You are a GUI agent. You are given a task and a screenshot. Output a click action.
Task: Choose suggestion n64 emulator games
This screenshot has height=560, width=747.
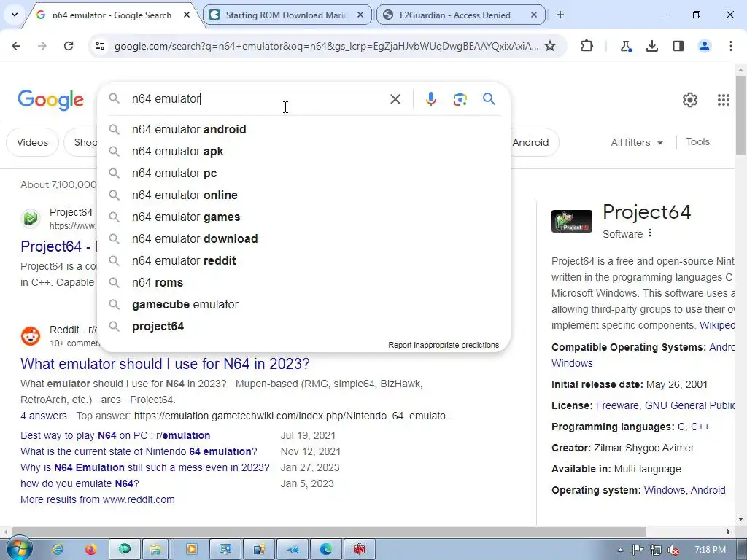pos(303,217)
